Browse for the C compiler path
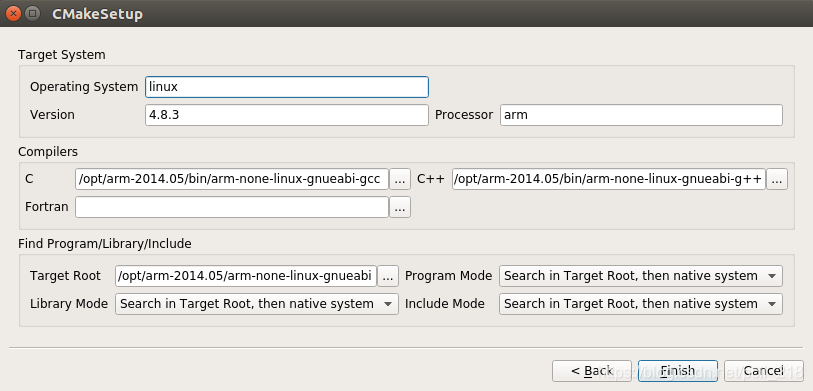The width and height of the screenshot is (813, 391). pos(400,179)
